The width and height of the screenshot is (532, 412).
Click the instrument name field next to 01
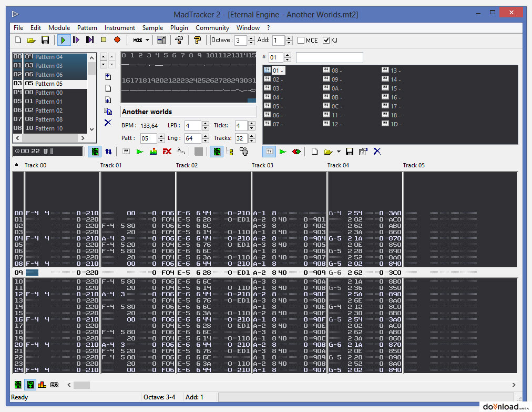(330, 57)
